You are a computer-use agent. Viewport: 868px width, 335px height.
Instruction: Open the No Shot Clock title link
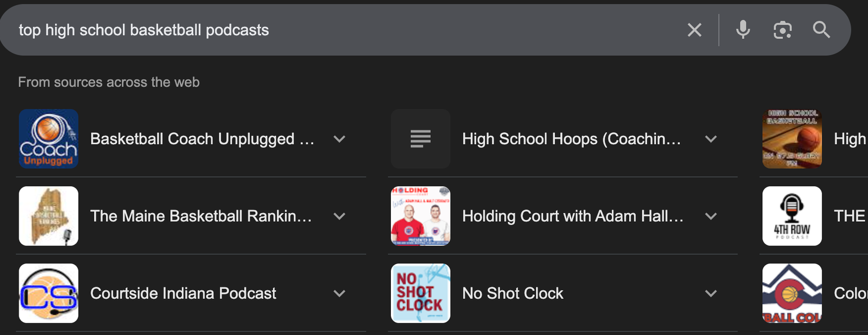(513, 293)
